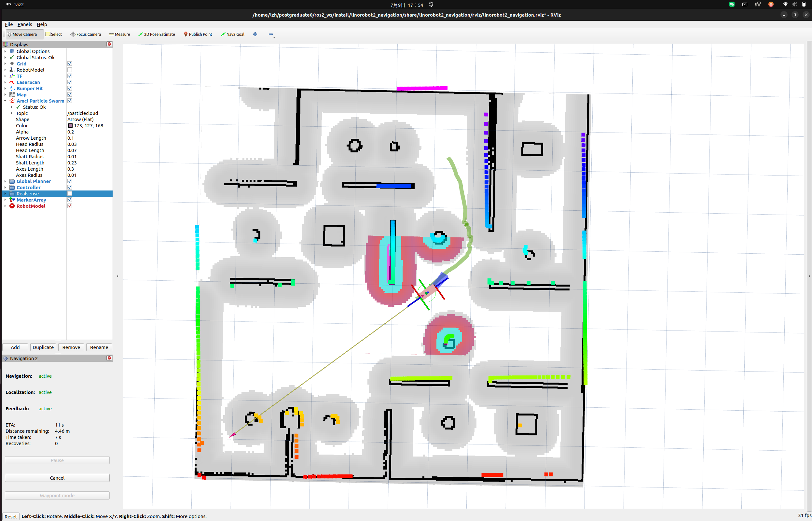This screenshot has width=812, height=521.
Task: Close the Displays panel
Action: [109, 44]
